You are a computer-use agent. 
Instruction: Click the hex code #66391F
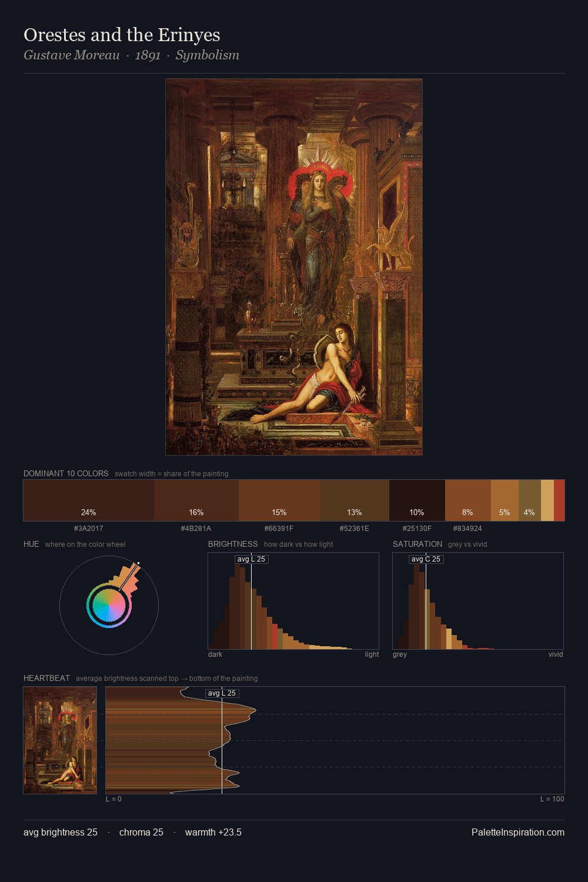pyautogui.click(x=279, y=529)
